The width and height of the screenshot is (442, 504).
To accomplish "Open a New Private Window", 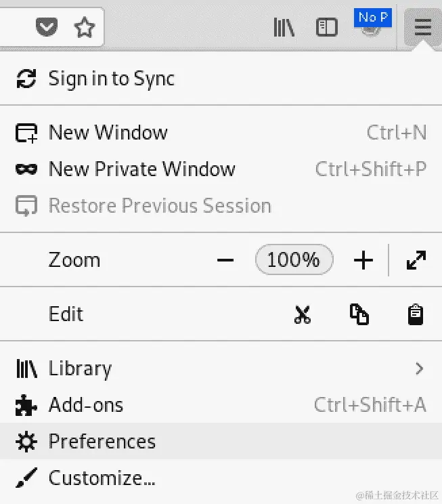I will [221, 169].
